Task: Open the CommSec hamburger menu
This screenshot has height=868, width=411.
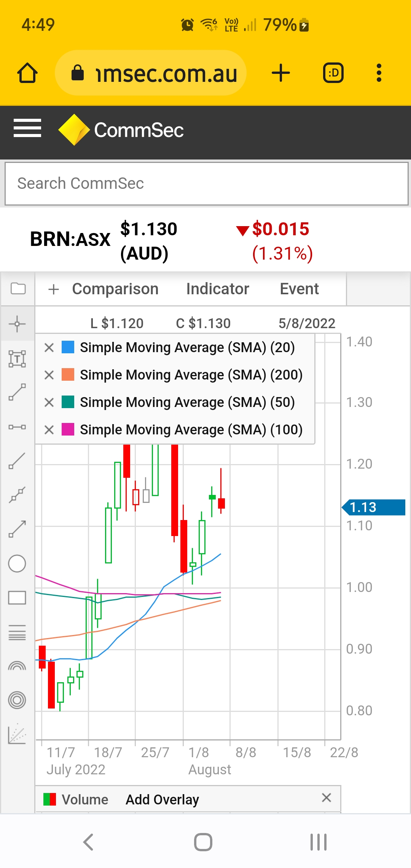Action: (x=27, y=128)
